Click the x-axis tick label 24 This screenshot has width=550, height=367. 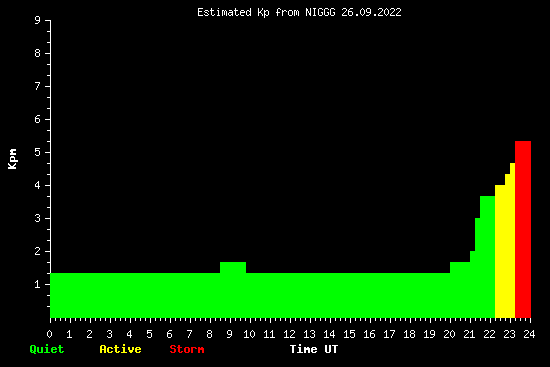[x=529, y=334]
